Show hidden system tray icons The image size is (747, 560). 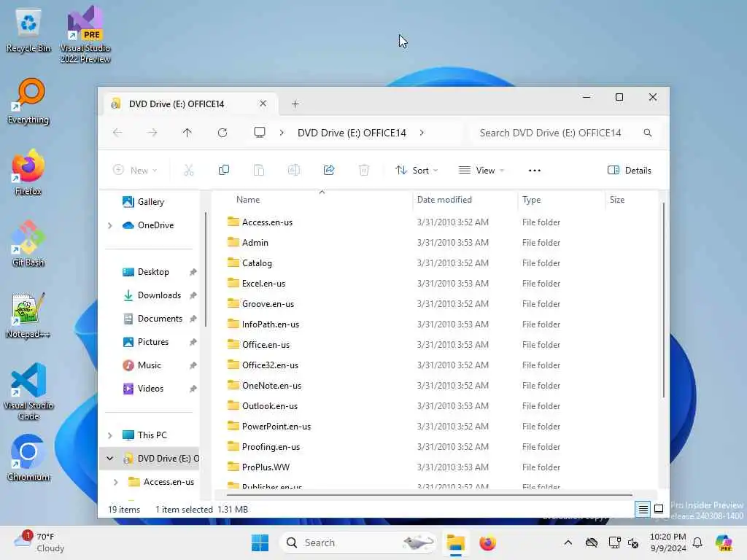tap(568, 542)
